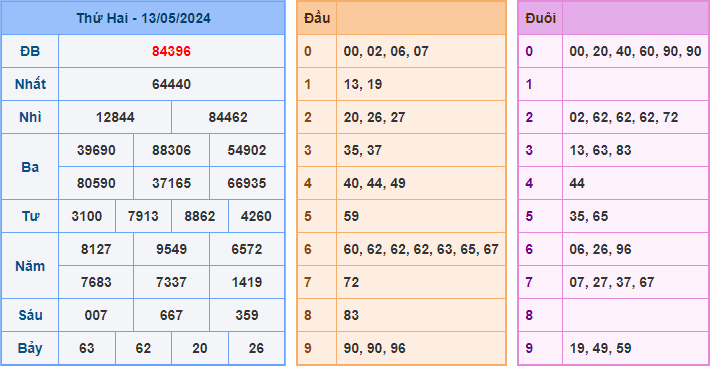Select Đuôi row values 19, 49, 59
This screenshot has width=711, height=366.
point(600,348)
